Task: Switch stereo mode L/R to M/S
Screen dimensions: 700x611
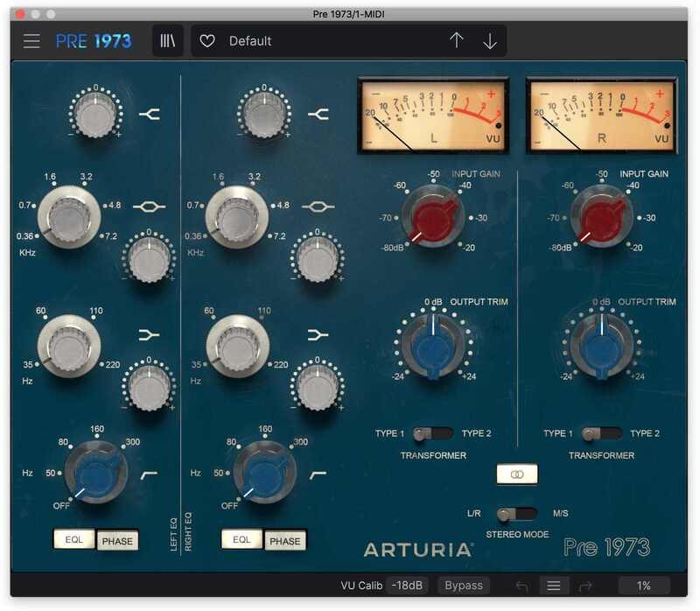Action: (516, 514)
